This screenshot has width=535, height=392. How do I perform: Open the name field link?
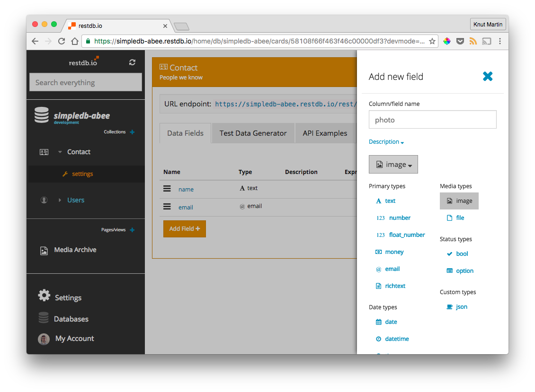[x=186, y=189]
